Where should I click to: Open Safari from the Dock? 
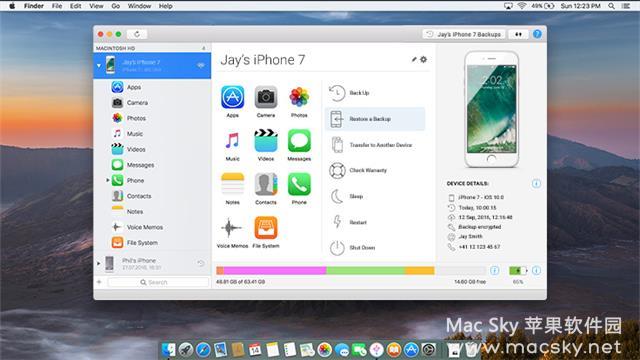click(203, 349)
